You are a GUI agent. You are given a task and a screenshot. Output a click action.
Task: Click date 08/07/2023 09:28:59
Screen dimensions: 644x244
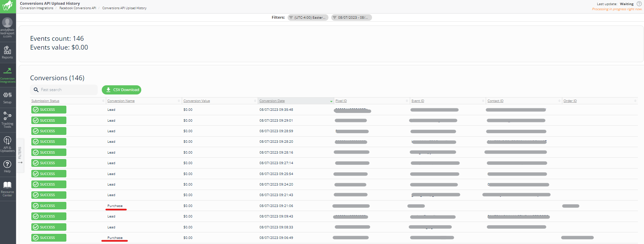click(276, 131)
